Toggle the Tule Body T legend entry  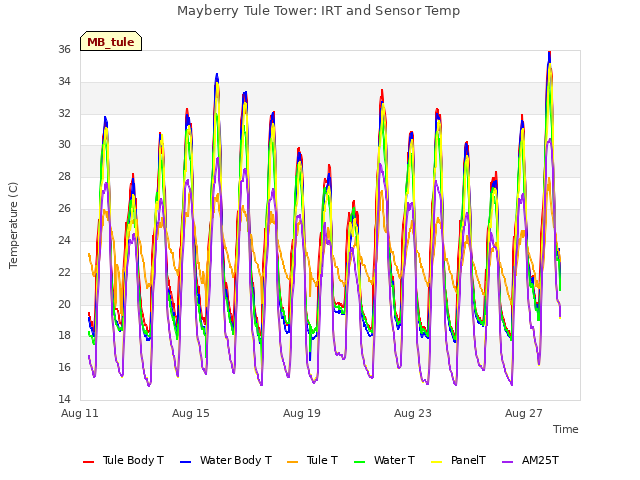pyautogui.click(x=123, y=460)
